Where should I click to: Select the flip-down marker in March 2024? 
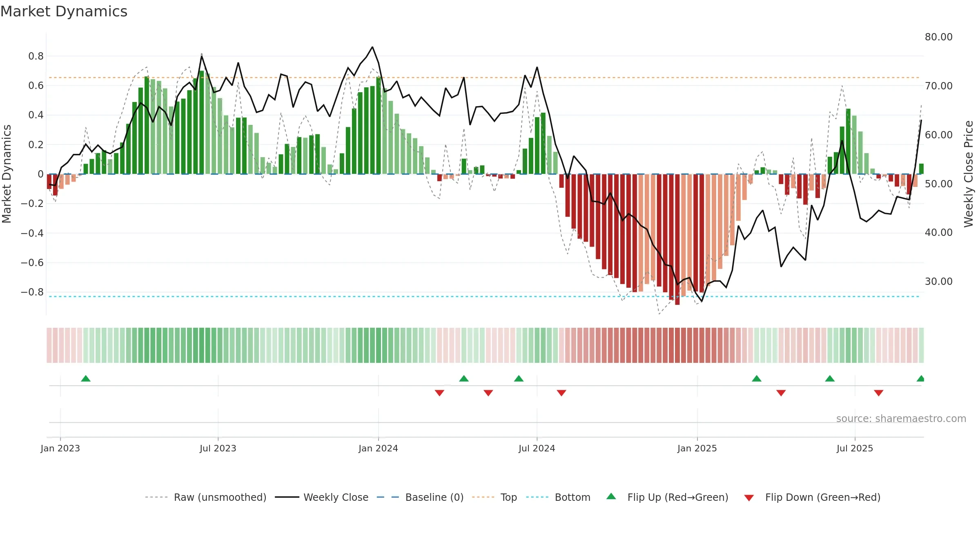pos(439,393)
